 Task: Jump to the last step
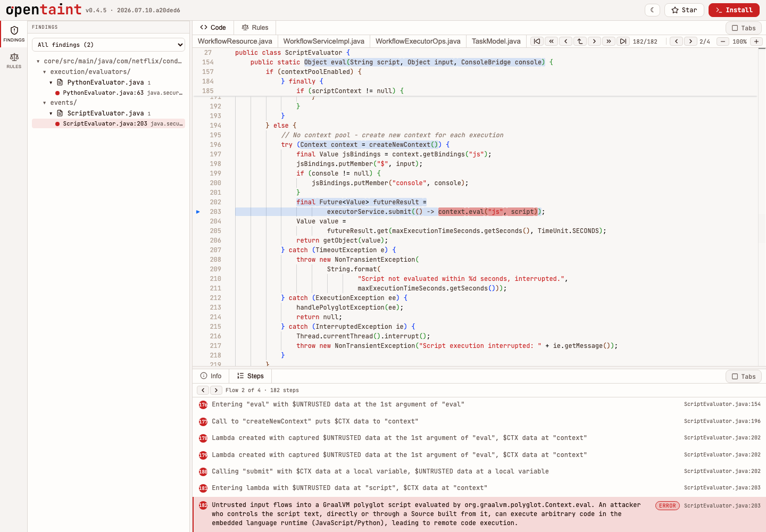[x=623, y=41]
